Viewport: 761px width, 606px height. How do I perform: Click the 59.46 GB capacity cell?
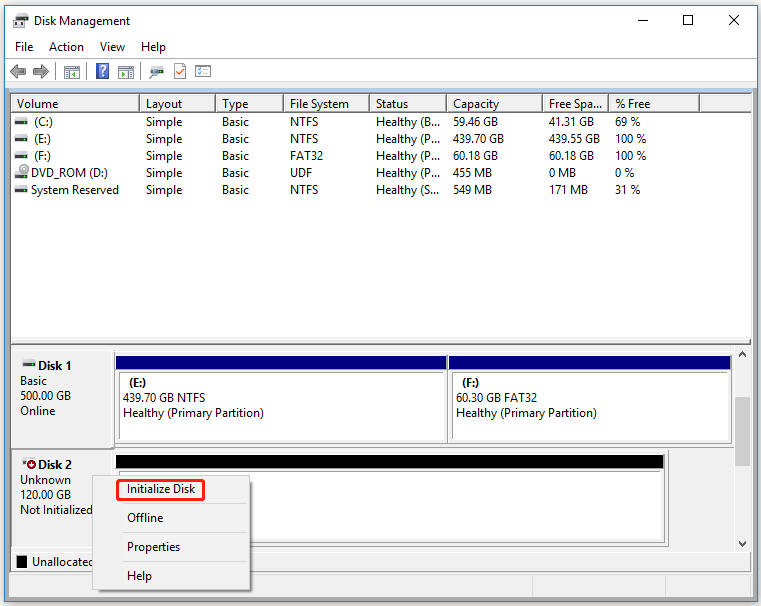click(475, 122)
